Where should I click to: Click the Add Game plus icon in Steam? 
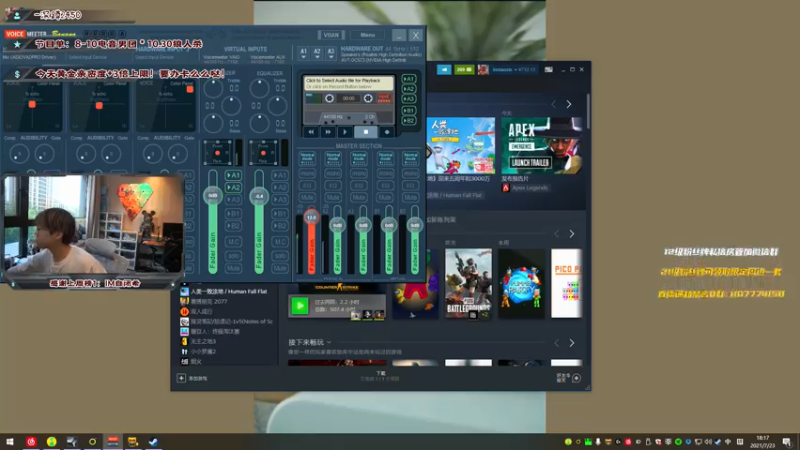(x=181, y=378)
